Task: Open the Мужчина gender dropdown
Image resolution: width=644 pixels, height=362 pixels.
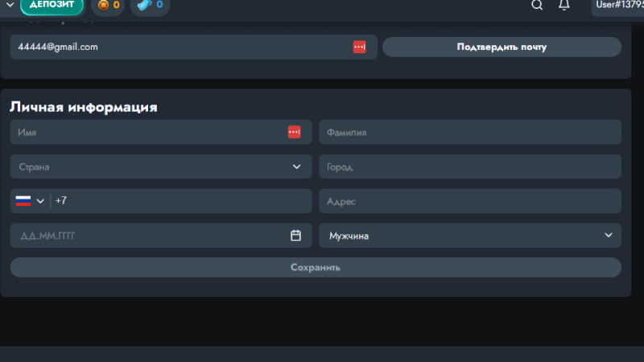Action: [470, 236]
